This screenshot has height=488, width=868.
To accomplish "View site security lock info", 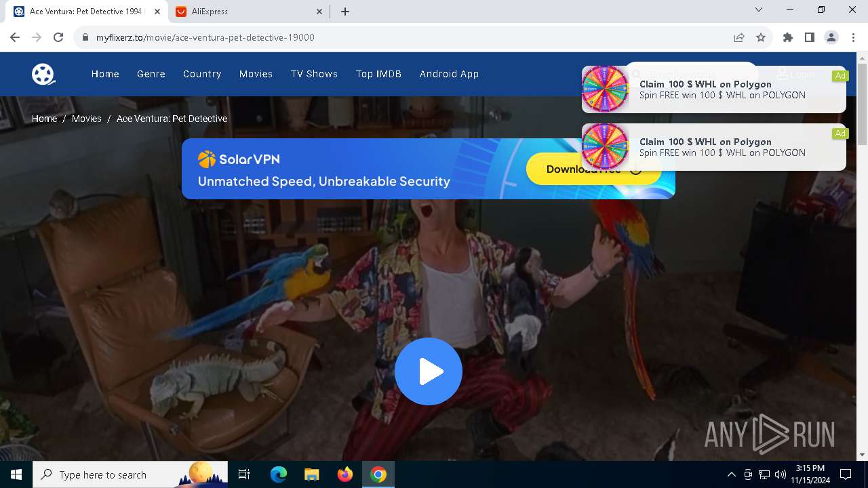I will coord(85,37).
